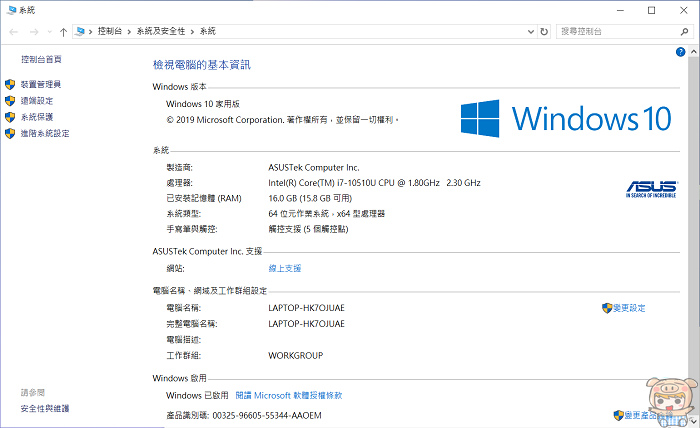Open 控制台首頁 link

[41, 59]
